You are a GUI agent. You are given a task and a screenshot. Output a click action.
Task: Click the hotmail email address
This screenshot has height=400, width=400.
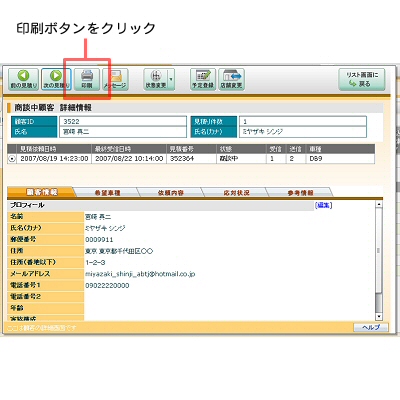coord(140,274)
